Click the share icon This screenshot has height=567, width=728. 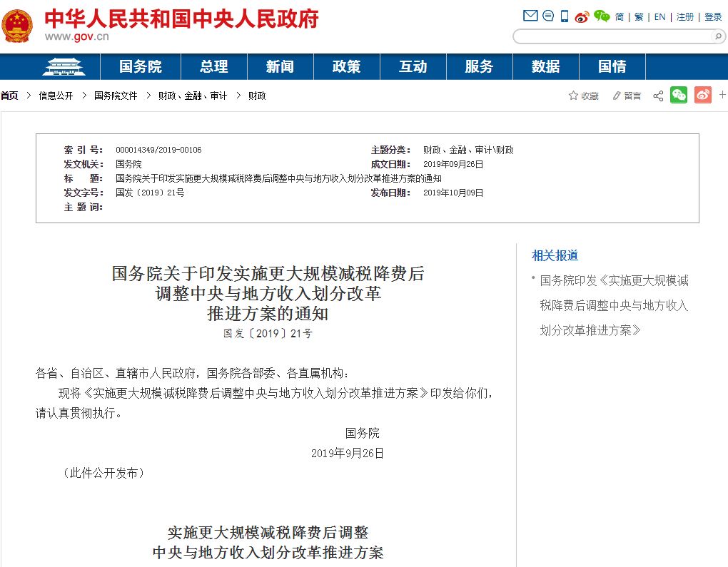point(658,96)
